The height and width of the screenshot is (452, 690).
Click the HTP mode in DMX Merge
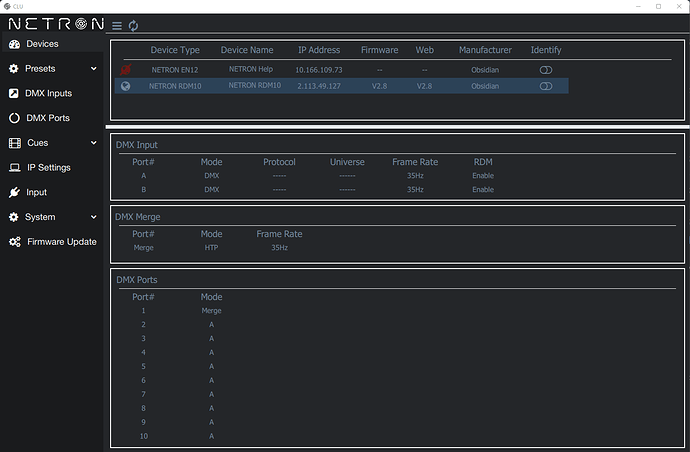pos(211,248)
